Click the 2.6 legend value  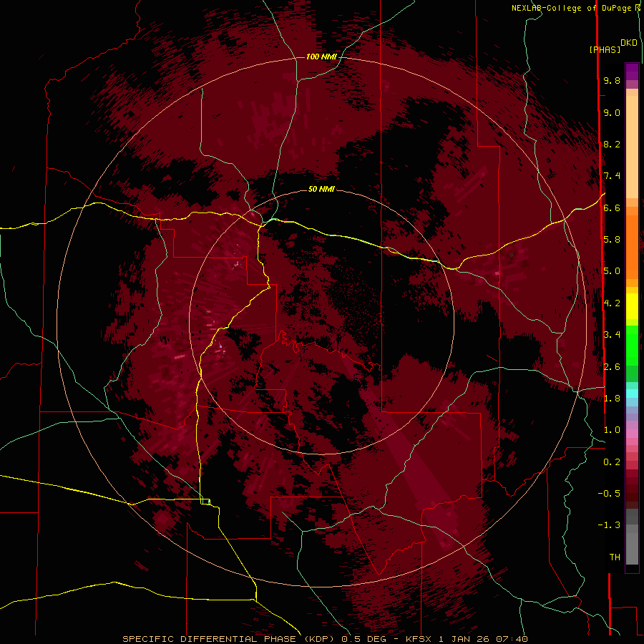(612, 367)
